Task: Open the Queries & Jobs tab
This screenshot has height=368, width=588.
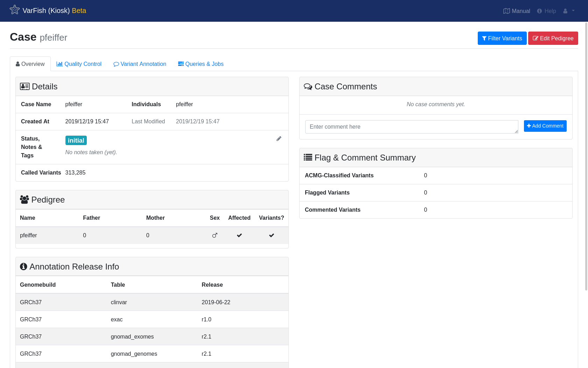Action: (x=201, y=64)
